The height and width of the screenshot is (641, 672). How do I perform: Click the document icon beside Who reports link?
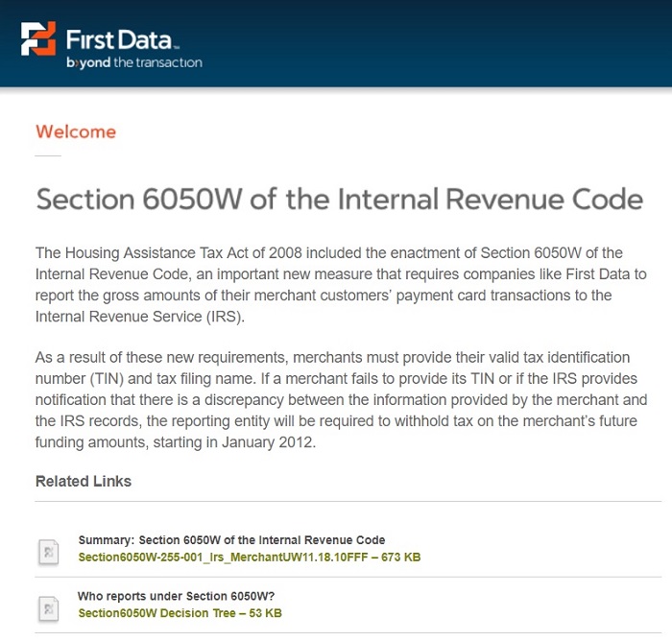click(x=48, y=608)
